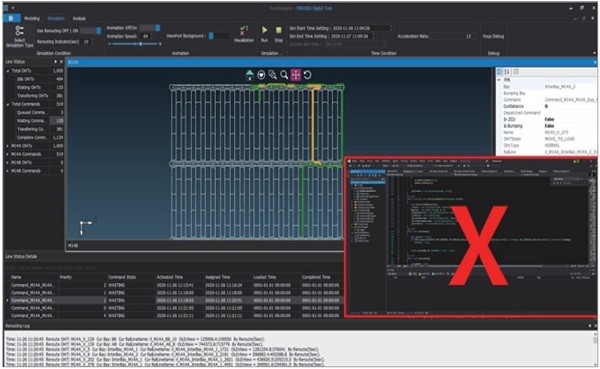600x369 pixels.
Task: Open the Select Simulation Type tool
Action: (x=19, y=37)
